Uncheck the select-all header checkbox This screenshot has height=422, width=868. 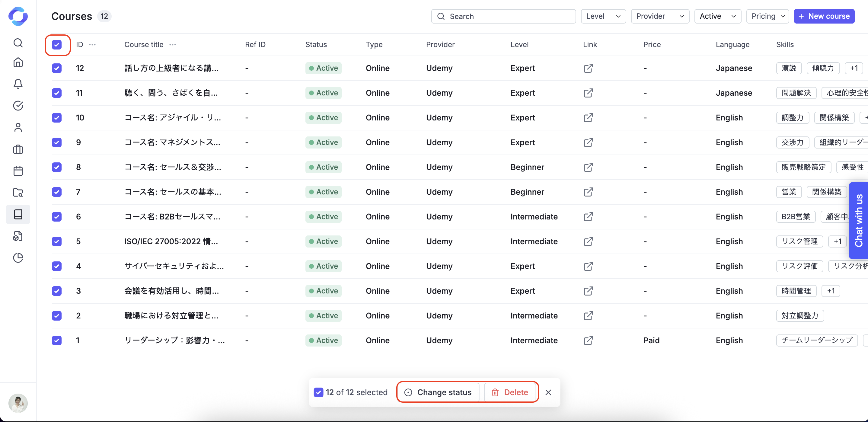(57, 44)
